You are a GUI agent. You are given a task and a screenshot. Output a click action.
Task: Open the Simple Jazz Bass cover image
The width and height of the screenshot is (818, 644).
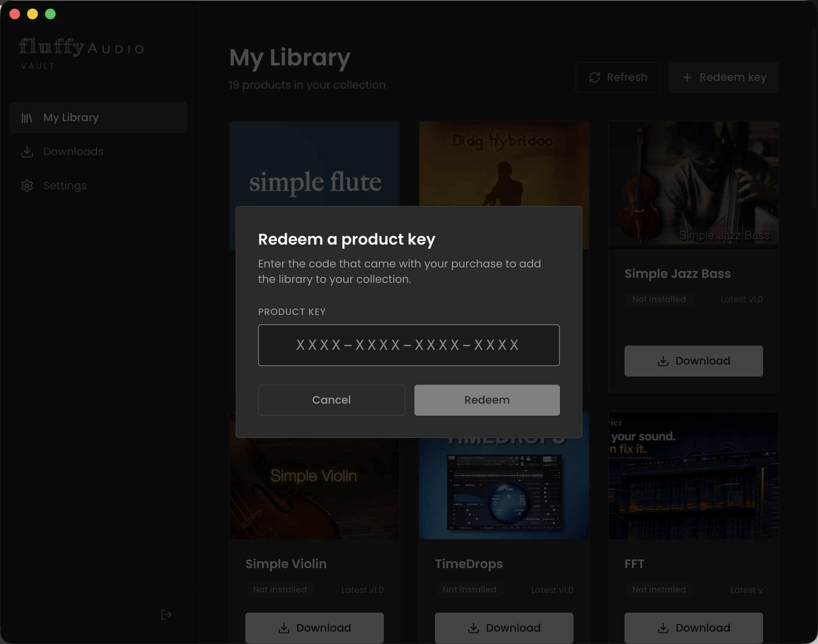point(693,185)
